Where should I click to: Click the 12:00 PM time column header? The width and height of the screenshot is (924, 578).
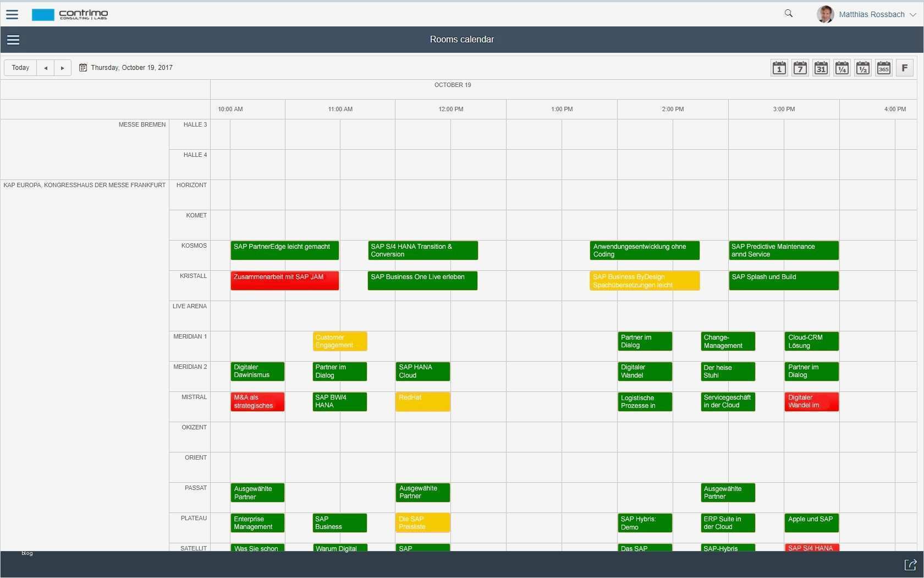tap(451, 109)
